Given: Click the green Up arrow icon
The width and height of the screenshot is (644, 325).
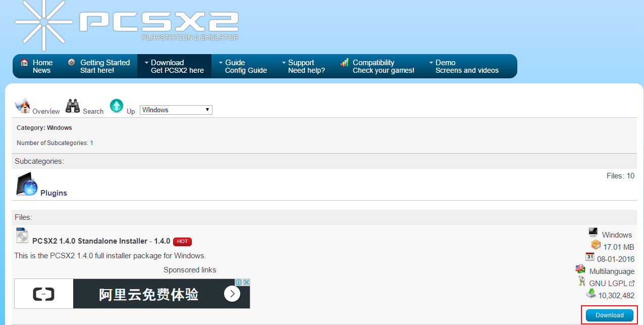Looking at the screenshot, I should tap(117, 106).
